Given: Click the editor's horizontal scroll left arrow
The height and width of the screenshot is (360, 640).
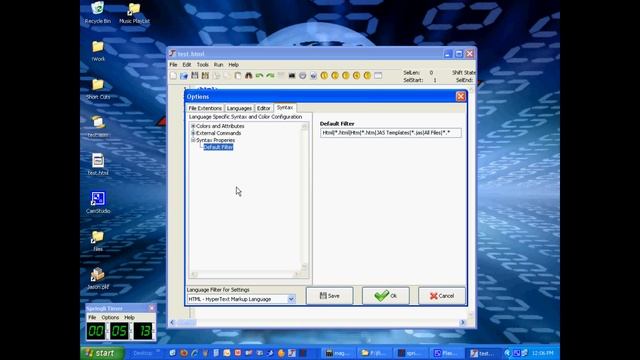Looking at the screenshot, I should [172, 322].
